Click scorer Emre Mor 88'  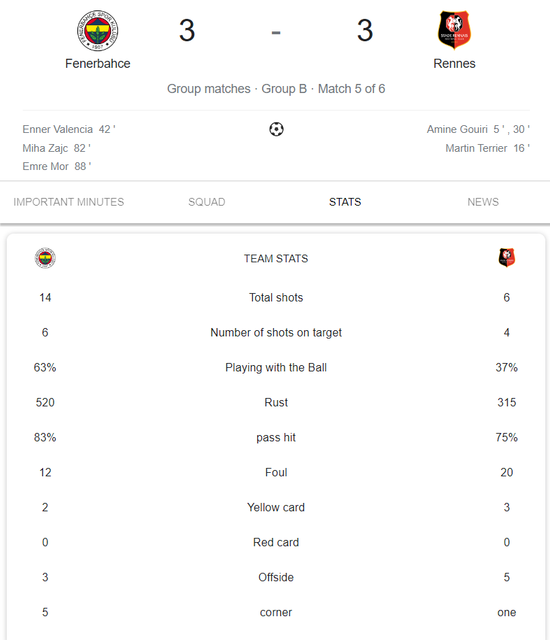[x=57, y=167]
